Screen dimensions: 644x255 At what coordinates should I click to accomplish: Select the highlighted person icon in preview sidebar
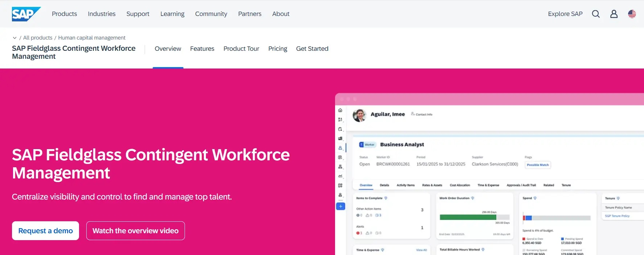point(340,148)
